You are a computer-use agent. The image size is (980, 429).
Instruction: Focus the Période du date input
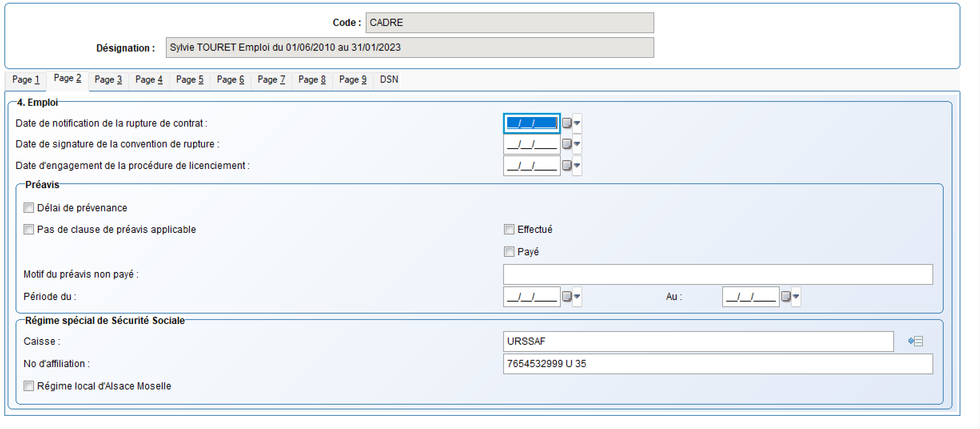[532, 296]
